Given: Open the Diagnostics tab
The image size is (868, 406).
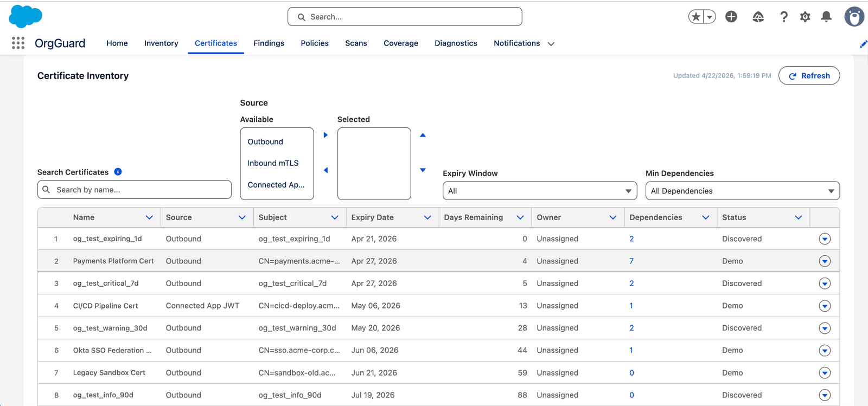Looking at the screenshot, I should click(x=456, y=43).
